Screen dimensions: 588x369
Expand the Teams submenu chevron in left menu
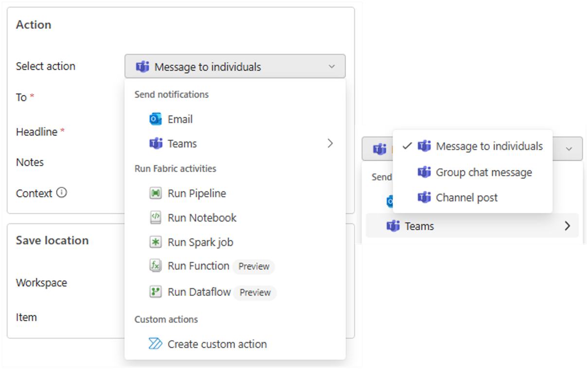330,144
